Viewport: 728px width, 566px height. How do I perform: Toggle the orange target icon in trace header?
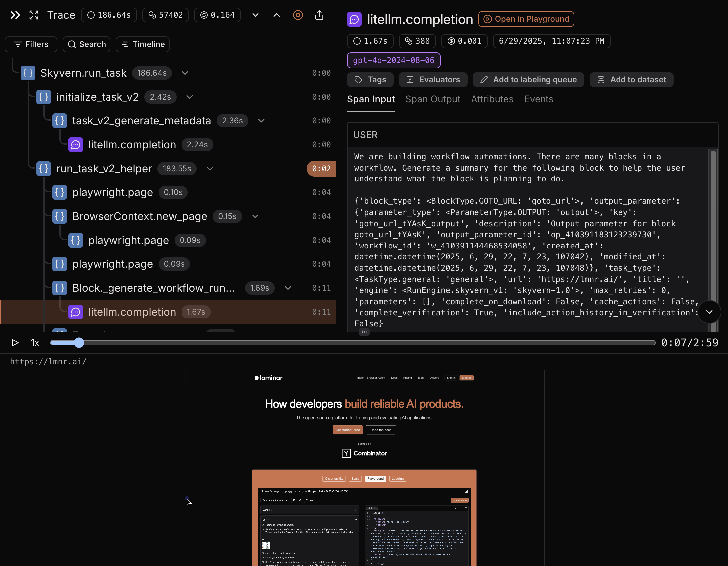click(x=298, y=15)
